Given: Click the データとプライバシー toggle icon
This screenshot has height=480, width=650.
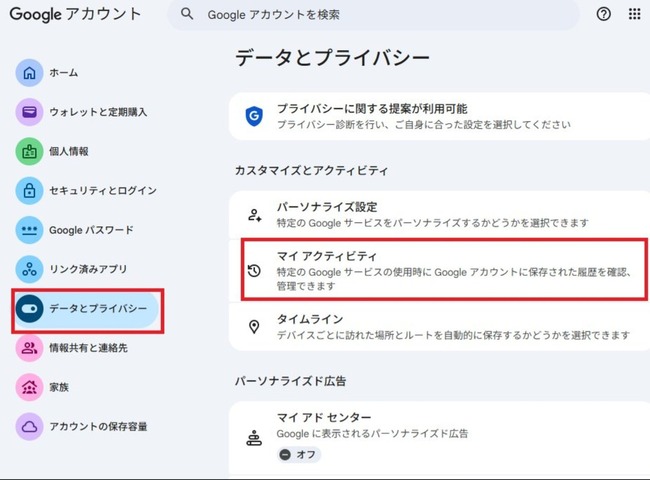Looking at the screenshot, I should (29, 308).
